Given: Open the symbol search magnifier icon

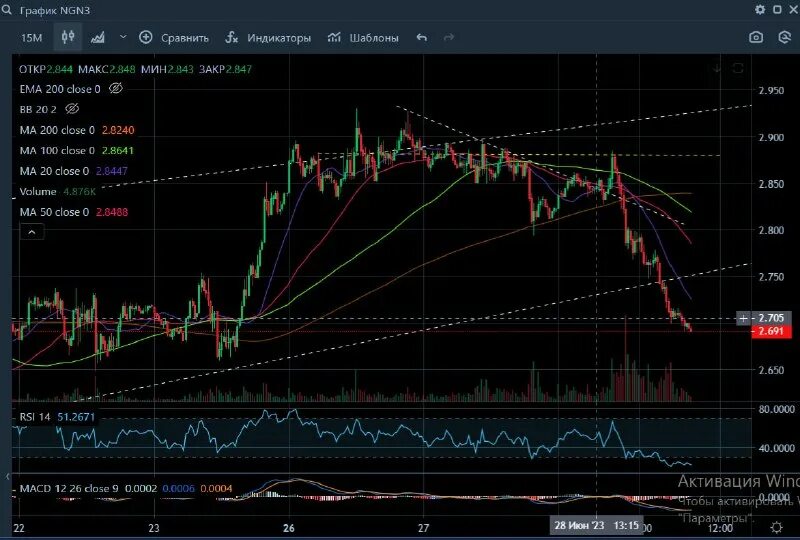Looking at the screenshot, I should [7, 10].
